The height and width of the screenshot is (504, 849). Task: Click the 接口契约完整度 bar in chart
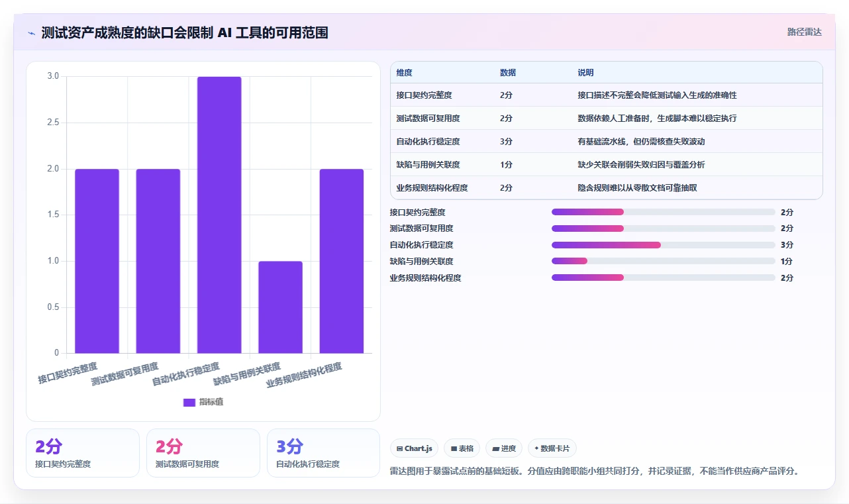click(97, 261)
